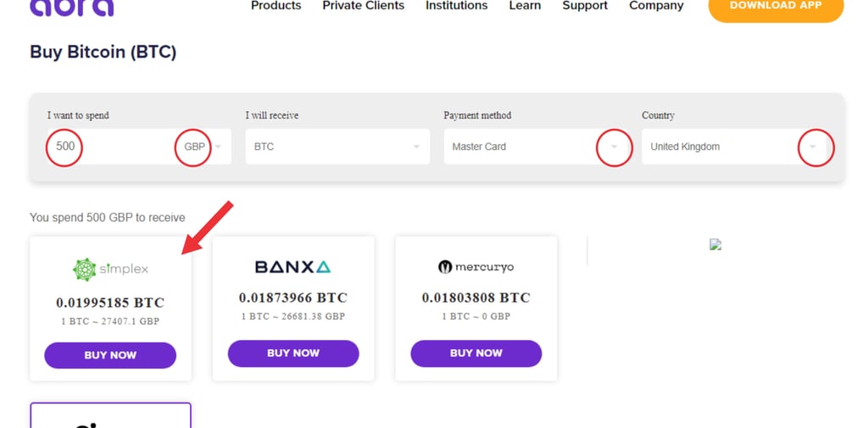
Task: Click the Mercuryo logo icon
Action: 445,267
